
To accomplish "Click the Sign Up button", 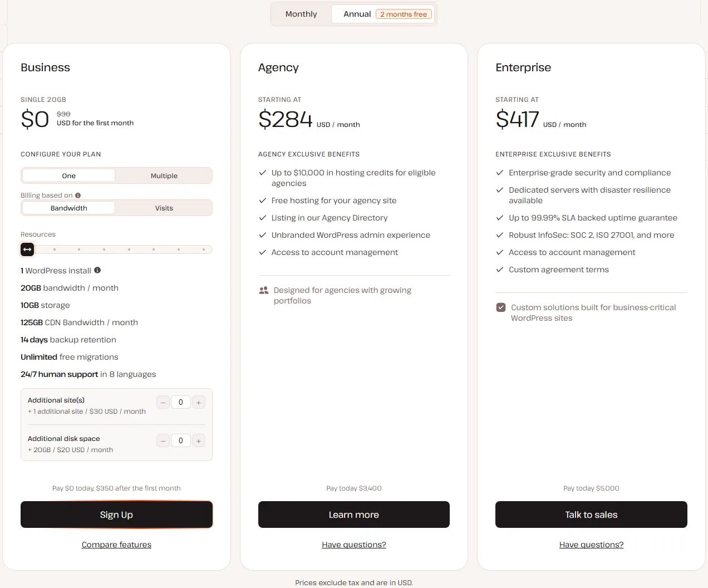I will pos(116,514).
